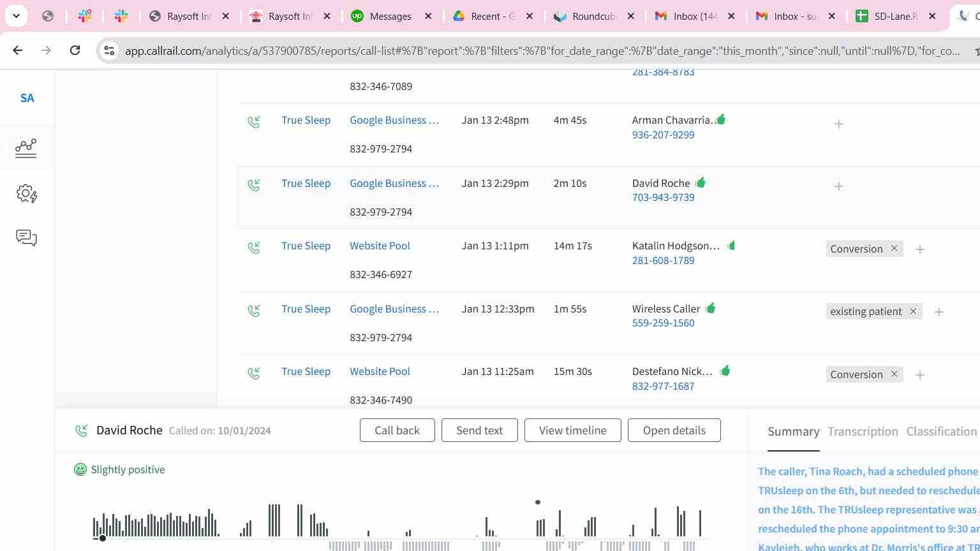980x551 pixels.
Task: Click the Open details button
Action: tap(674, 430)
